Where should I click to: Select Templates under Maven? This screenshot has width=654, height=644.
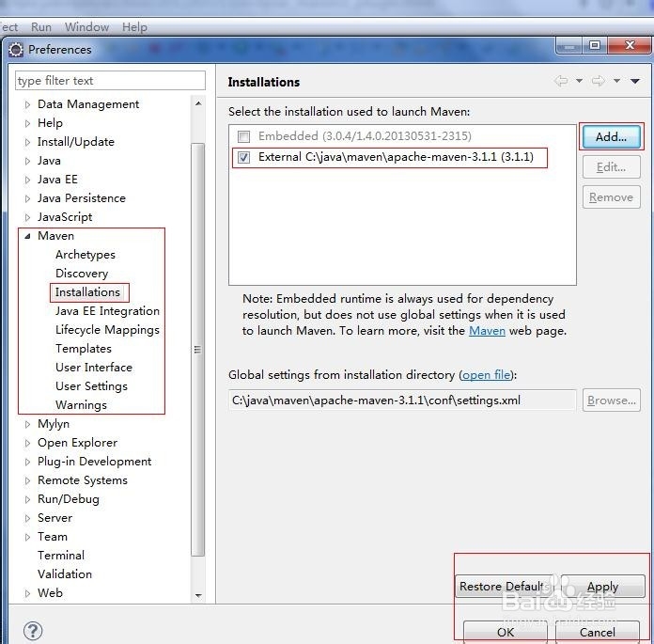84,349
